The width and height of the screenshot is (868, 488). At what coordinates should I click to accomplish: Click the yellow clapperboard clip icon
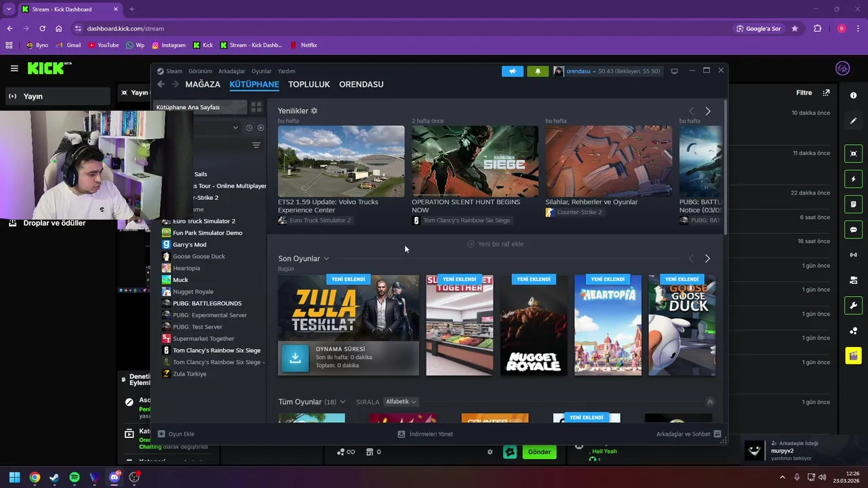(x=853, y=356)
